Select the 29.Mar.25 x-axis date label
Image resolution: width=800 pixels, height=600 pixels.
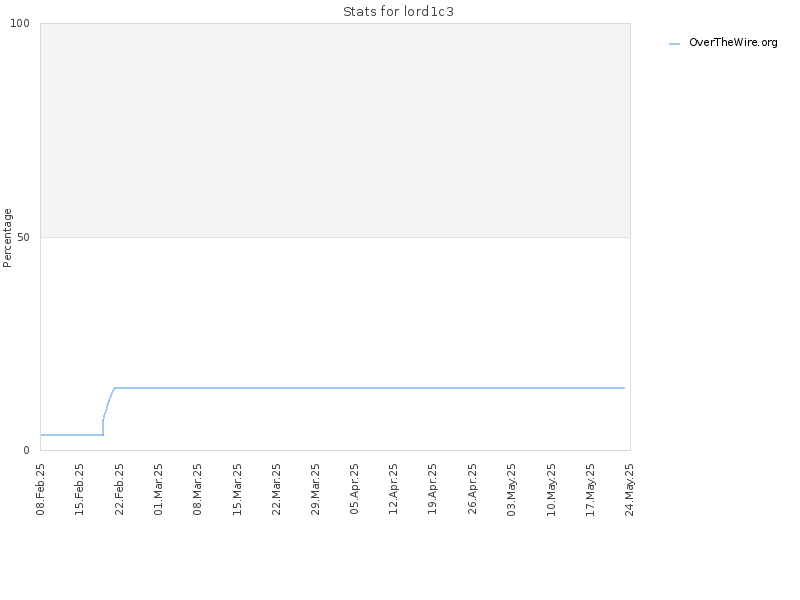pyautogui.click(x=315, y=489)
